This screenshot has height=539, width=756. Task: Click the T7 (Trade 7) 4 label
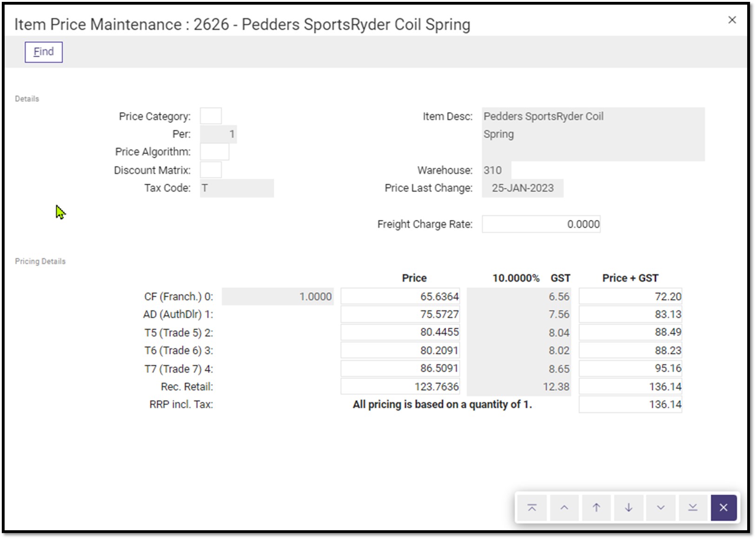click(x=179, y=369)
